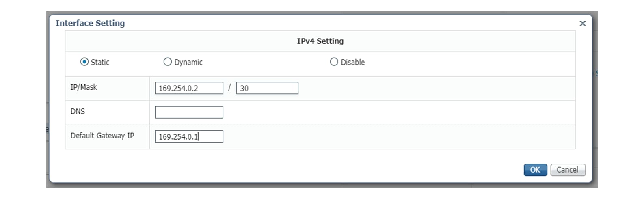Click the Dynamic option label text
This screenshot has height=203, width=644.
[x=188, y=62]
